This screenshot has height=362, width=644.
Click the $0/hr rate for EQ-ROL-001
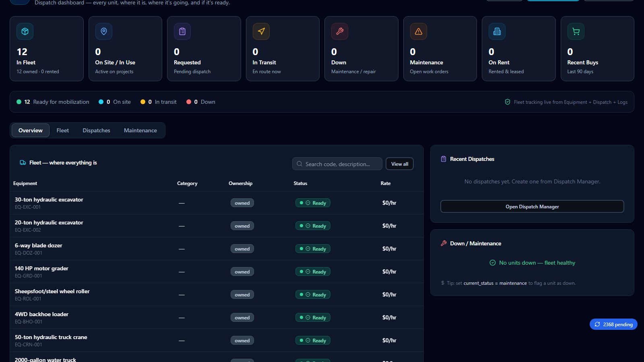click(389, 294)
